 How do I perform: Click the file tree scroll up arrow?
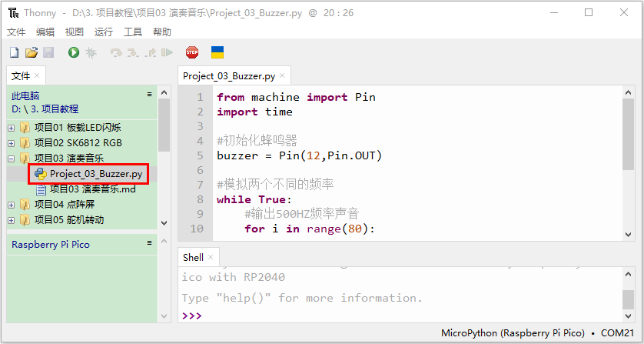click(x=164, y=92)
